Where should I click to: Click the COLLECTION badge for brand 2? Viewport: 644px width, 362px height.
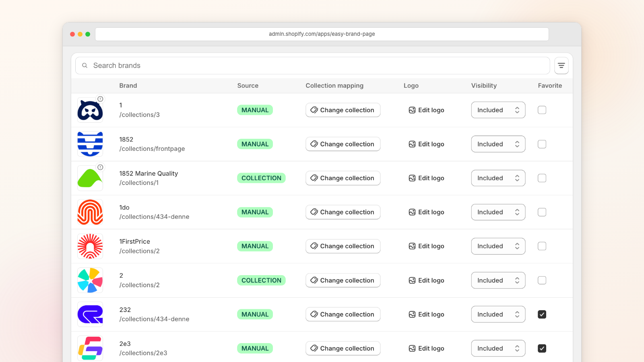click(x=261, y=280)
